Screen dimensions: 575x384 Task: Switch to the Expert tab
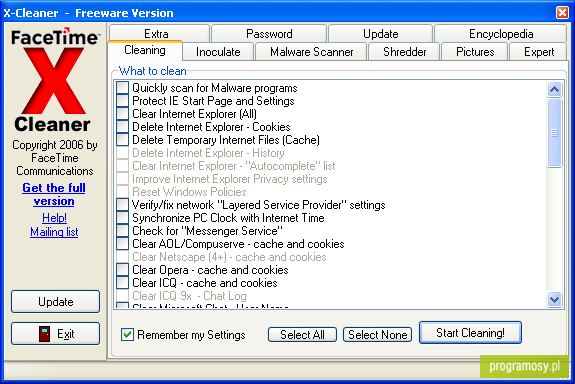(x=538, y=52)
